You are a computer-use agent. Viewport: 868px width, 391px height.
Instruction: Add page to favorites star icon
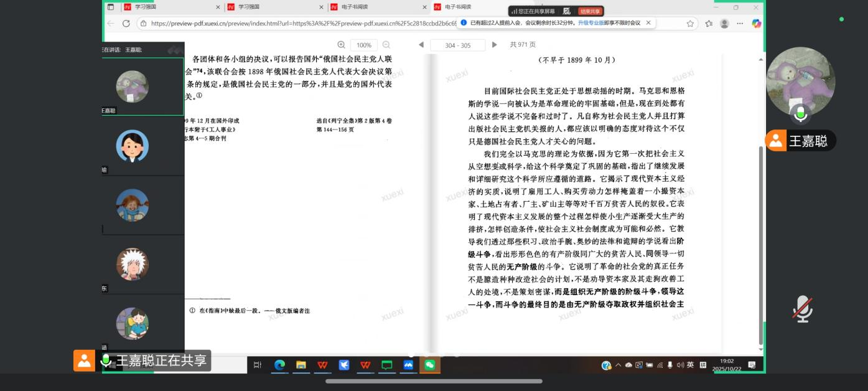click(690, 23)
